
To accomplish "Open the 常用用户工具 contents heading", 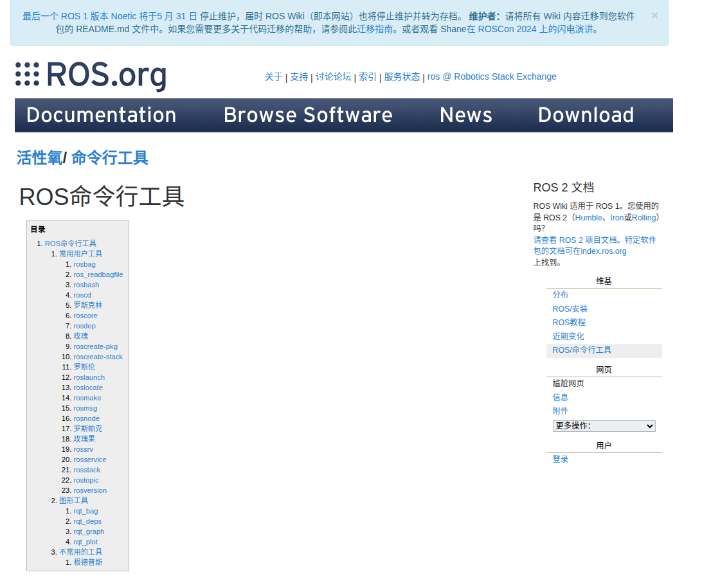I will pyautogui.click(x=80, y=254).
